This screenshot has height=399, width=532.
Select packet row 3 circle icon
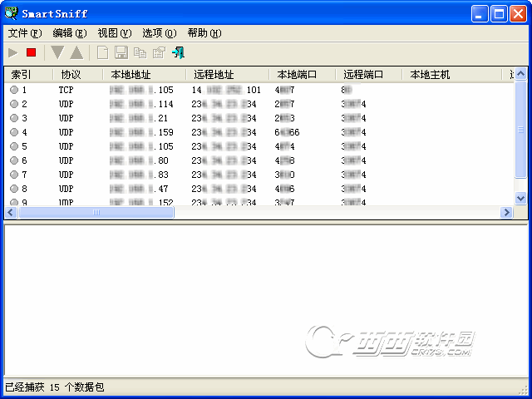[14, 118]
